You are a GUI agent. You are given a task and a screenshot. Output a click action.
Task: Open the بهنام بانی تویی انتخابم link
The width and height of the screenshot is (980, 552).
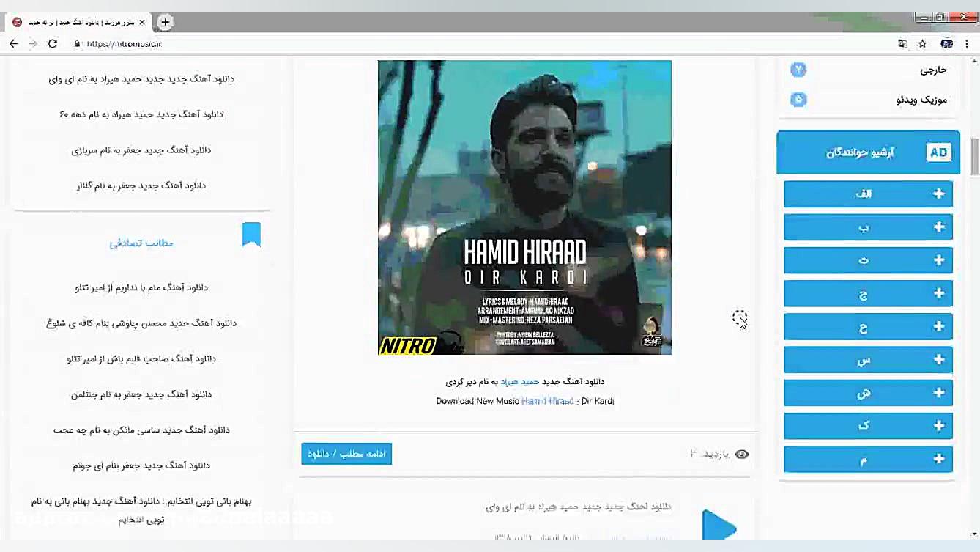[141, 511]
